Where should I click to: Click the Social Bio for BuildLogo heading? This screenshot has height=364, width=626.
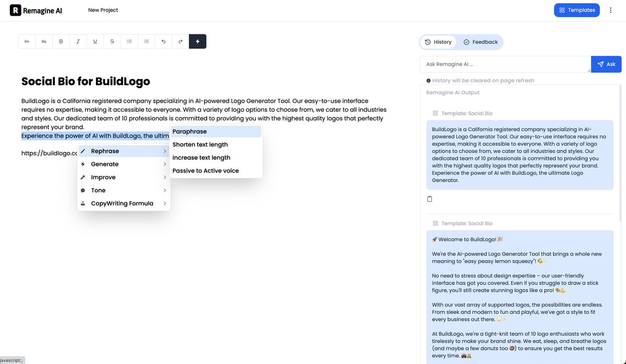coord(86,81)
